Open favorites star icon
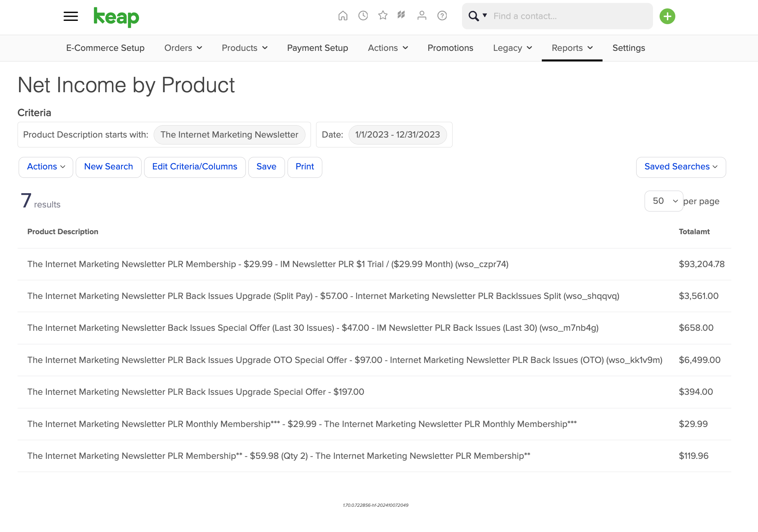The image size is (758, 532). click(383, 16)
